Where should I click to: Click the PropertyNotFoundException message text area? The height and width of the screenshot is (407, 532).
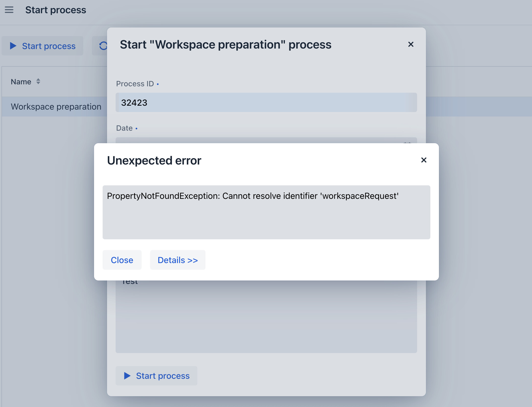266,212
